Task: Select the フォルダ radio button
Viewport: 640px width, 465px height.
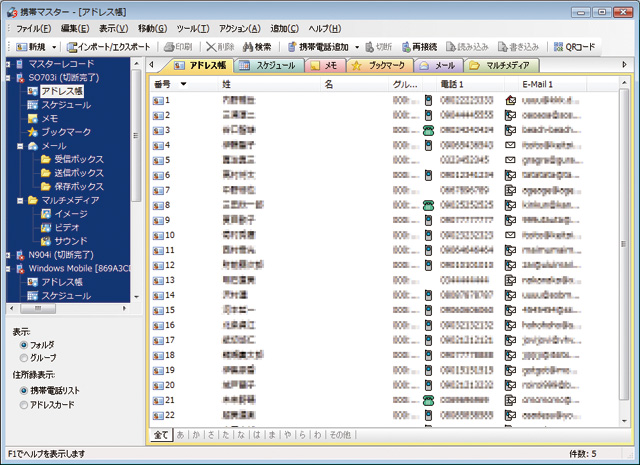Action: click(24, 345)
